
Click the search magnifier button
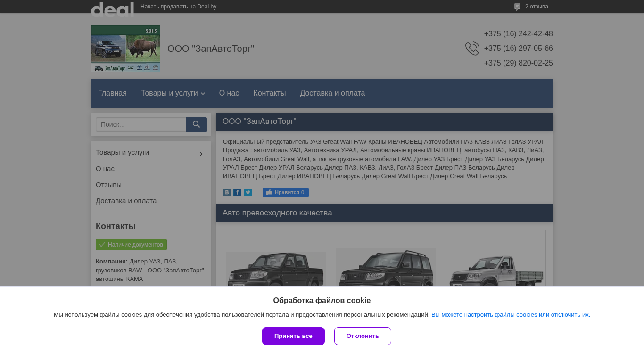(x=196, y=124)
